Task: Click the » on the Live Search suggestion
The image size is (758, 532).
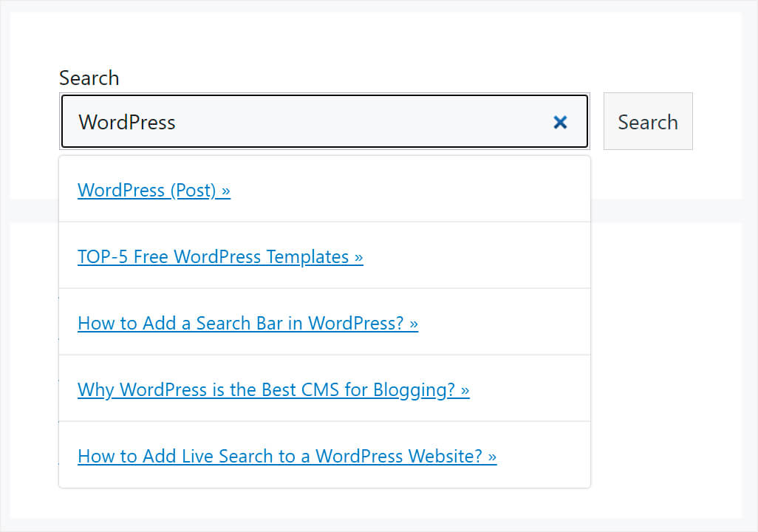Action: [492, 456]
